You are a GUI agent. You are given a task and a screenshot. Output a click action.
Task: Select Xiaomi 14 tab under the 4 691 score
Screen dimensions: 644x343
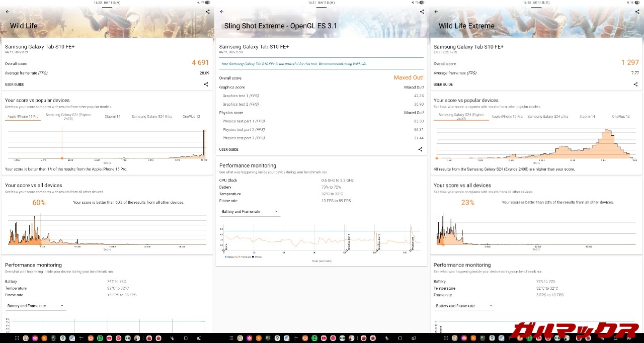click(x=112, y=117)
